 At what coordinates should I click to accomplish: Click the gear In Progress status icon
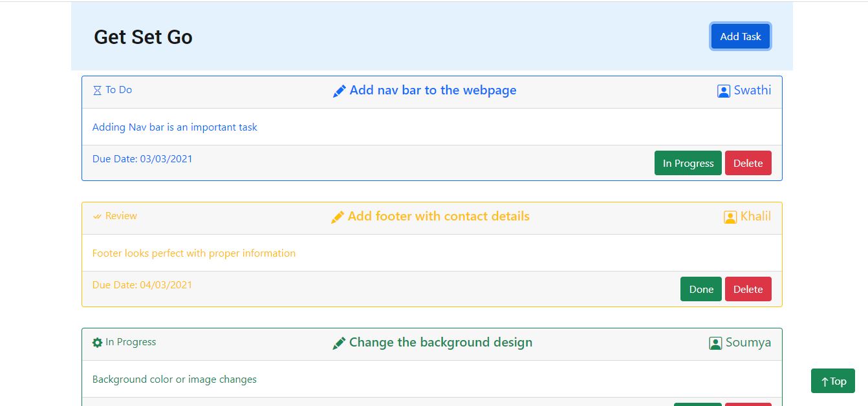pos(97,343)
